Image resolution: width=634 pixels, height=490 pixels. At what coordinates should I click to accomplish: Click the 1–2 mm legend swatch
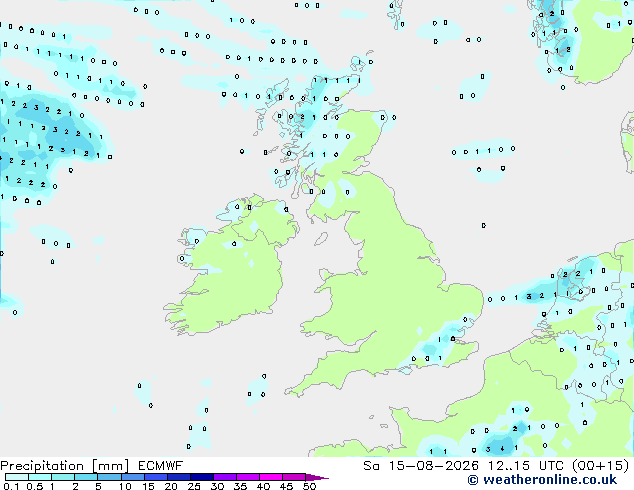63,477
